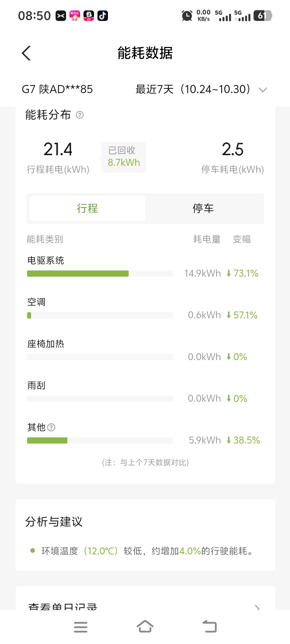Viewport: 290px width, 644px height.
Task: Switch to the 停车 tab
Action: coord(203,208)
